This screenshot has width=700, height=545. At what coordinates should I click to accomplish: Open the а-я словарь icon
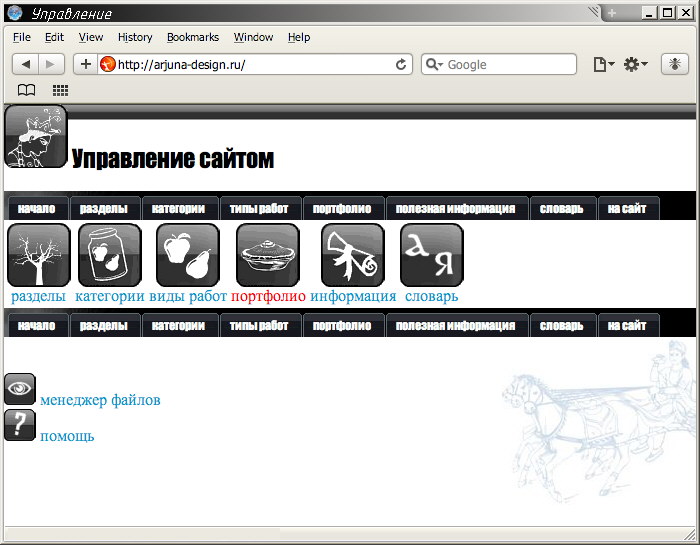(432, 255)
